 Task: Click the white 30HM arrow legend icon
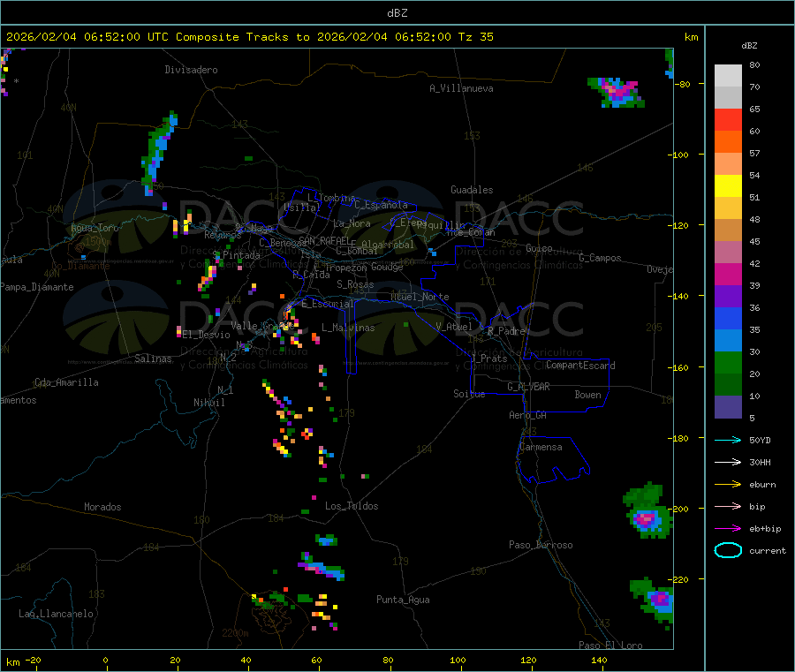click(x=728, y=462)
